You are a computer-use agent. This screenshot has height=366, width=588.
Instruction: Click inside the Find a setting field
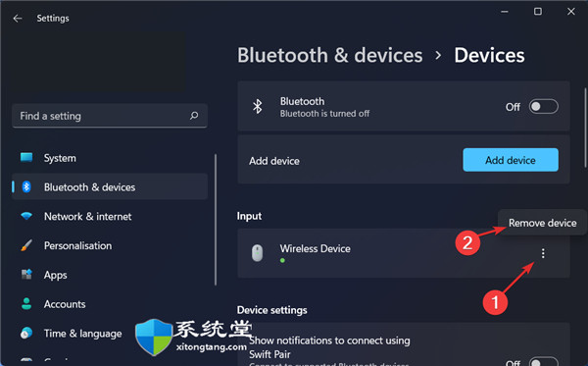pos(110,116)
